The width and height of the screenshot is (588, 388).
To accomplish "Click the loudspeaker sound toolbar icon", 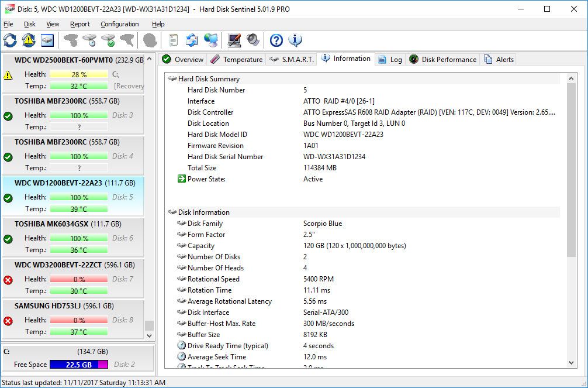I will click(253, 40).
